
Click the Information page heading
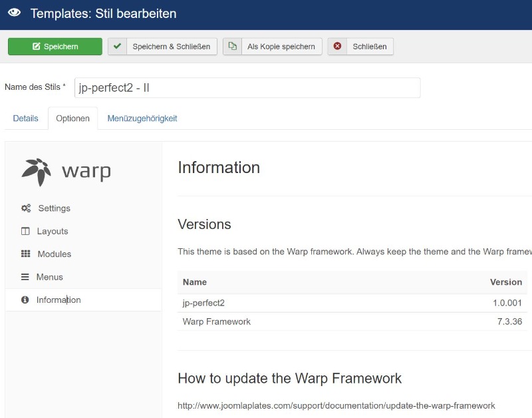219,168
